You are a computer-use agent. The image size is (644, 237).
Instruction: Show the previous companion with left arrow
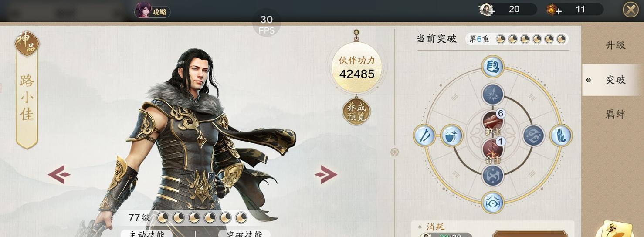point(59,175)
